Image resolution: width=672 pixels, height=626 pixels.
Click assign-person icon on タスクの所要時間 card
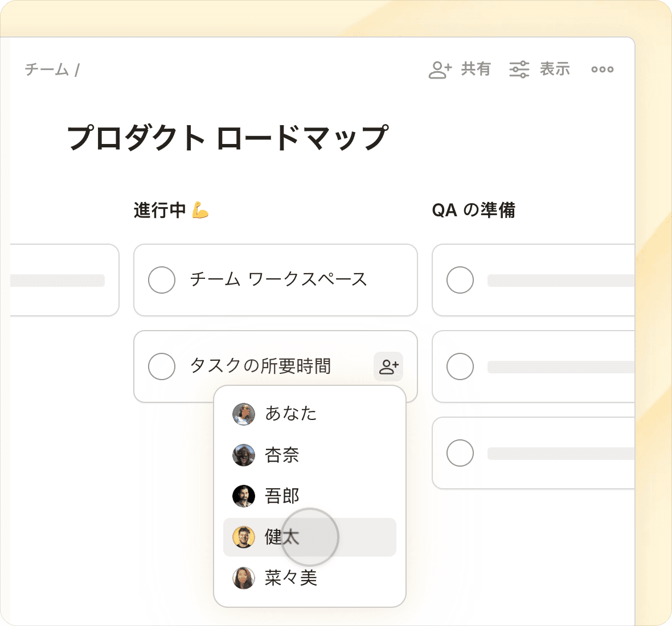point(388,366)
